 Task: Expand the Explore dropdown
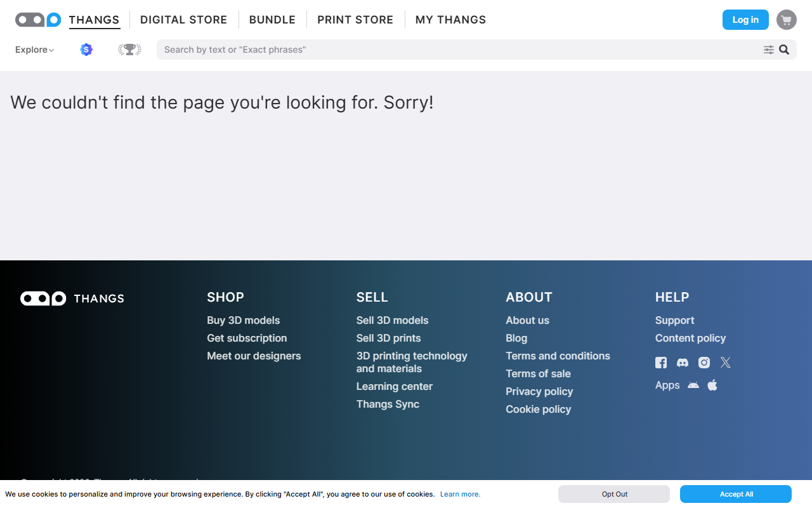click(x=34, y=50)
